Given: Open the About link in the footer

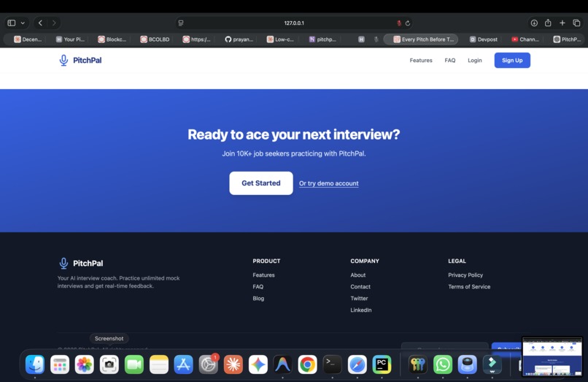Looking at the screenshot, I should click(358, 275).
